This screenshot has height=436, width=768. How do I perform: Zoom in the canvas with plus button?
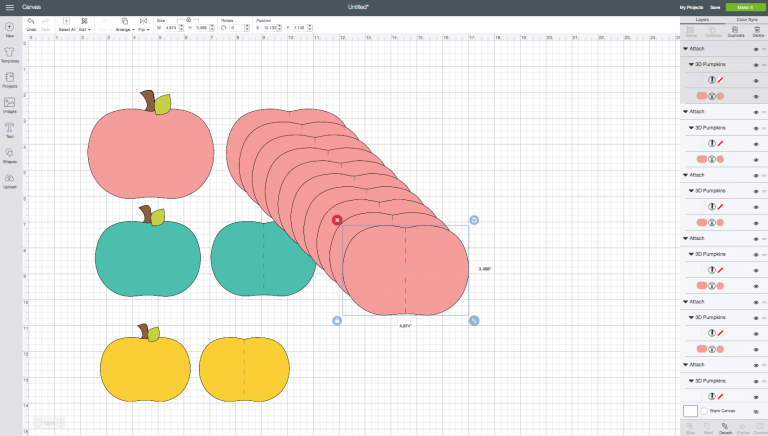[x=60, y=423]
